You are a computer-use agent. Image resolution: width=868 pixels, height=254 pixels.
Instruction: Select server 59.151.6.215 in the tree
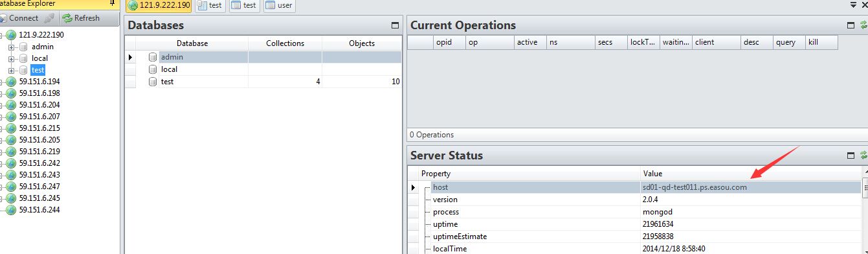coord(39,128)
